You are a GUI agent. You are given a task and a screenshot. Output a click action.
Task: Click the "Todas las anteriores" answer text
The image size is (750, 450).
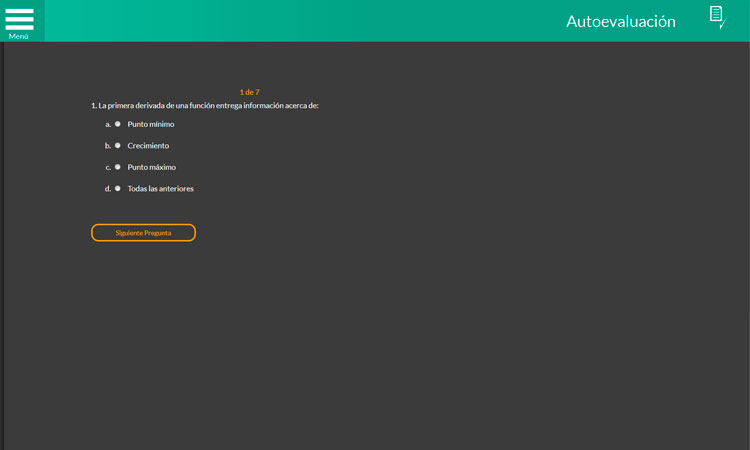[x=160, y=188]
